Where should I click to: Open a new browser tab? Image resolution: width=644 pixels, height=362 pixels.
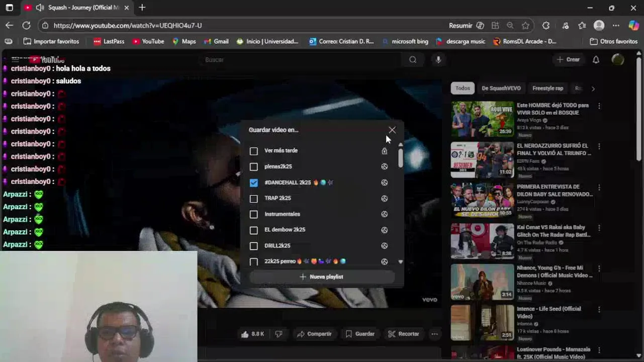(142, 8)
